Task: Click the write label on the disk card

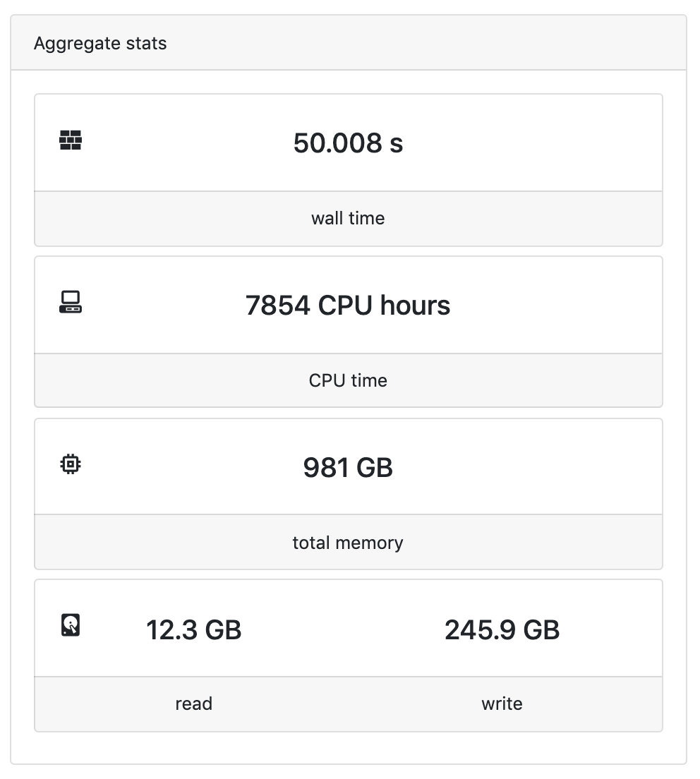Action: coord(502,703)
